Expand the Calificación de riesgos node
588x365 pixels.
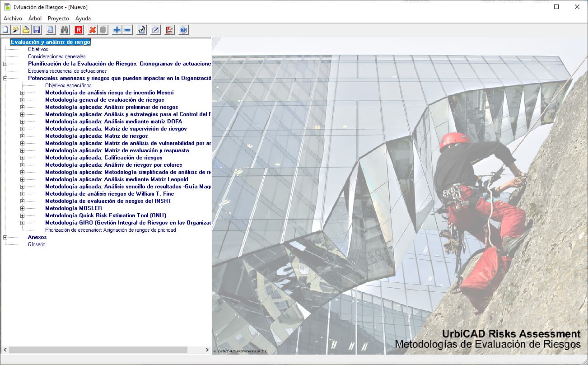pyautogui.click(x=22, y=158)
